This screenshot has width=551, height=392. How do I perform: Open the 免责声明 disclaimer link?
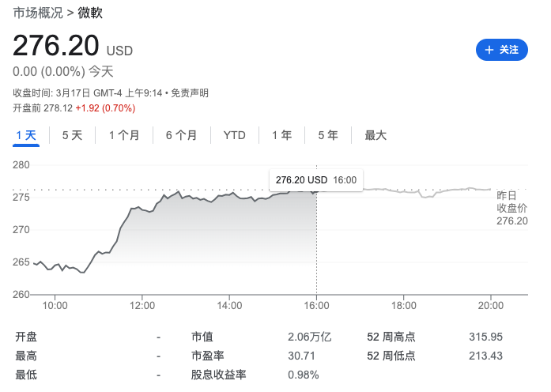point(190,93)
